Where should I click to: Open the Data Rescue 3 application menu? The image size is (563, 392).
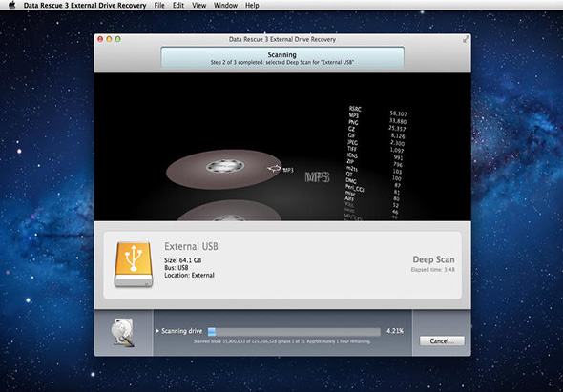85,6
